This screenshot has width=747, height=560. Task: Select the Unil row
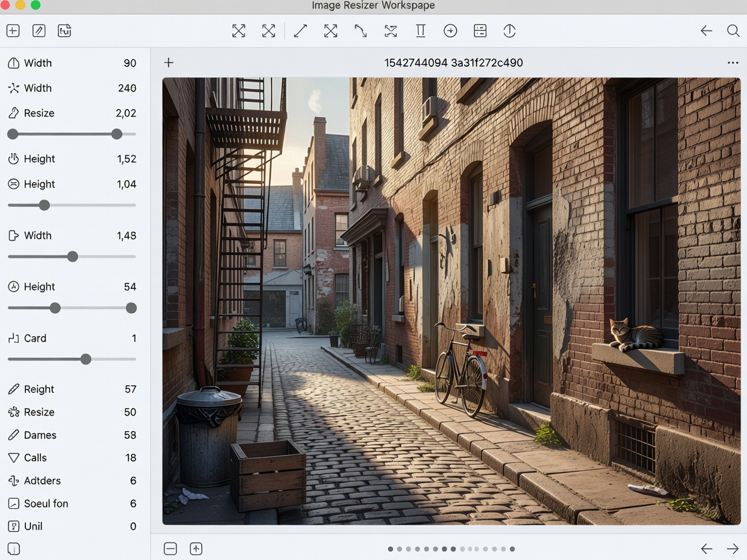[72, 526]
